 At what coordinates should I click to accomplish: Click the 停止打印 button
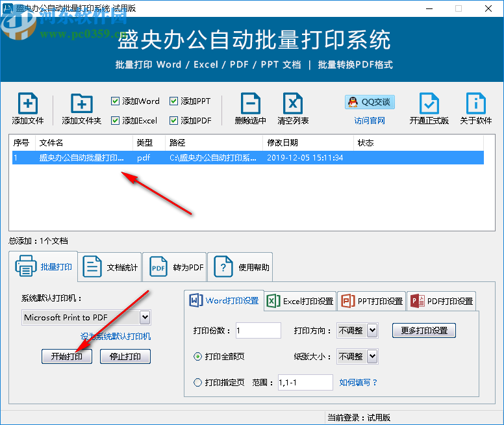tap(125, 357)
